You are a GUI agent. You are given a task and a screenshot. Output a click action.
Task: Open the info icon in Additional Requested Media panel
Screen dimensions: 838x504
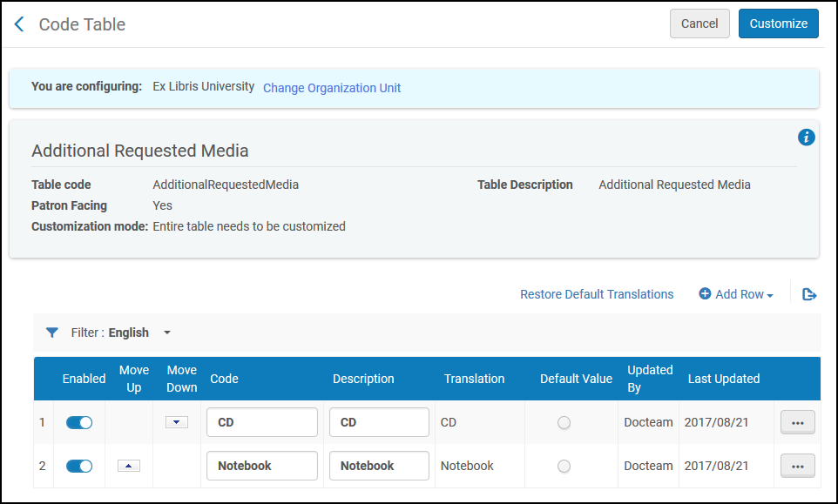(807, 138)
